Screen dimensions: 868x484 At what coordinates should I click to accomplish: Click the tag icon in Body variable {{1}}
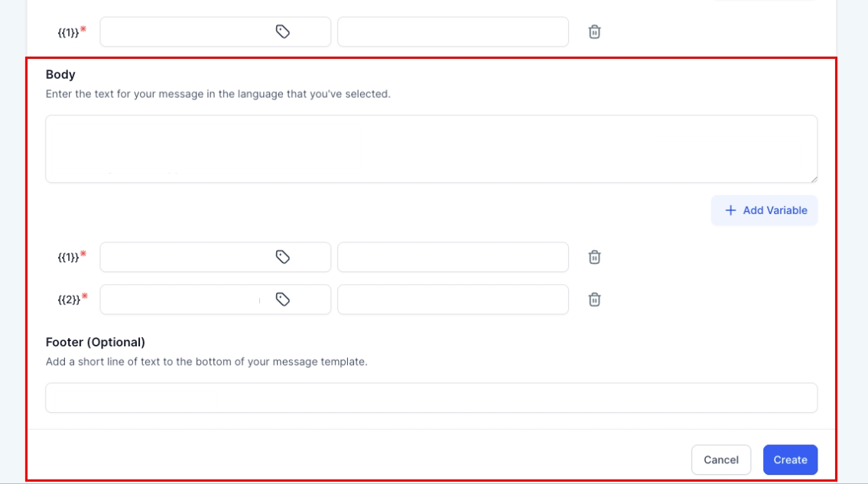[283, 257]
